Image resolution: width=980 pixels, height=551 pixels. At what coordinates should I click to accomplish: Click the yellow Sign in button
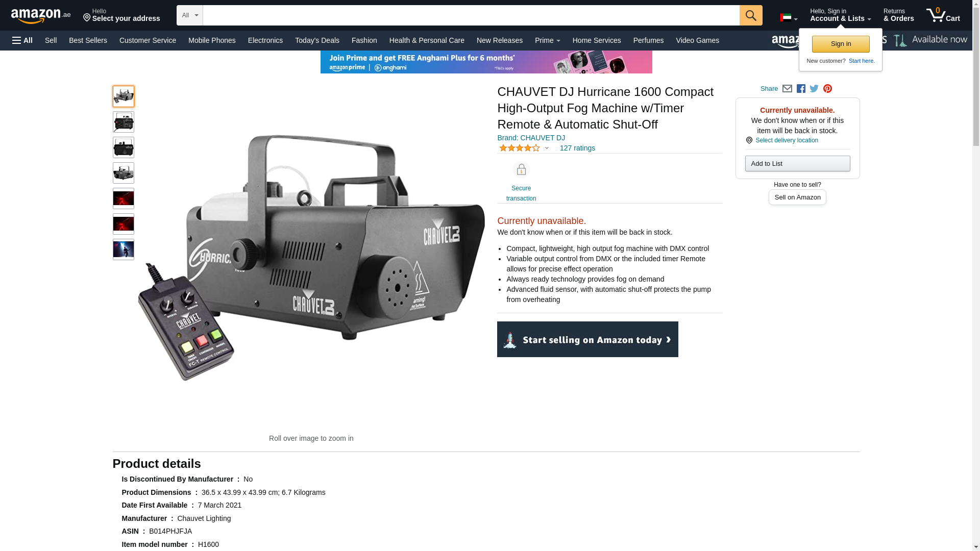coord(841,44)
